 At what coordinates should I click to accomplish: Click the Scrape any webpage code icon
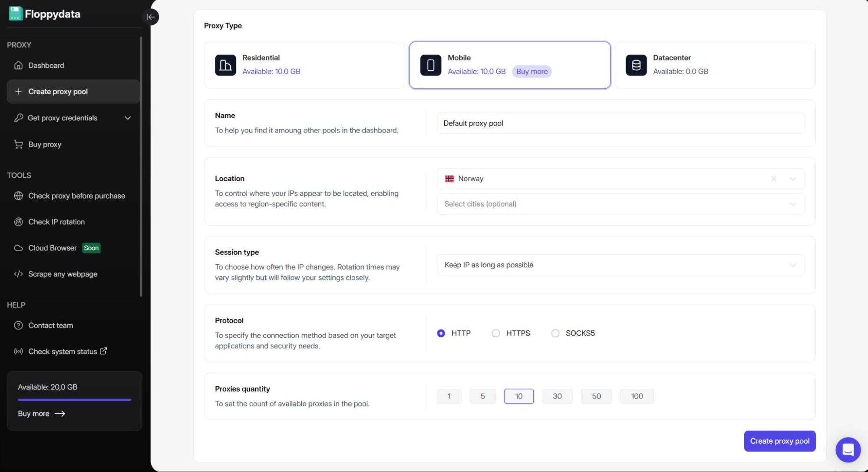pos(18,274)
